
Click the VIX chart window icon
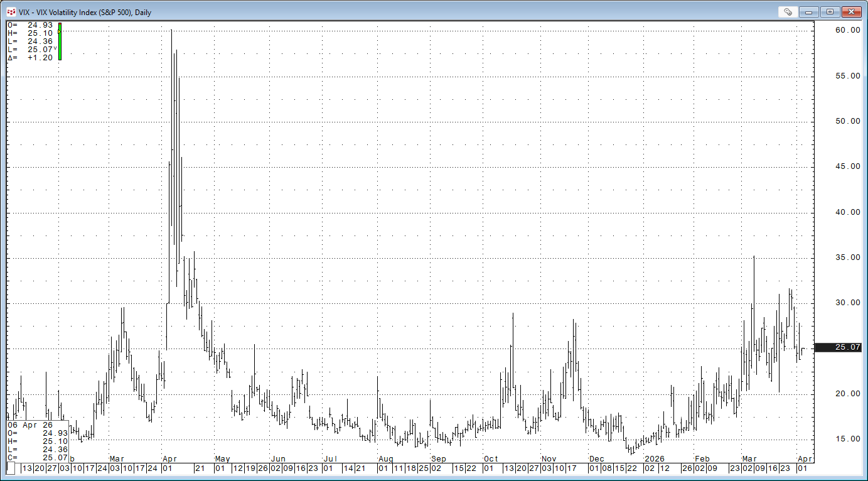(11, 12)
